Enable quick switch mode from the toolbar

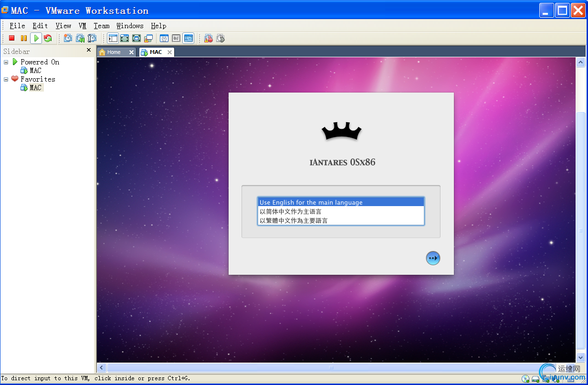(x=125, y=38)
